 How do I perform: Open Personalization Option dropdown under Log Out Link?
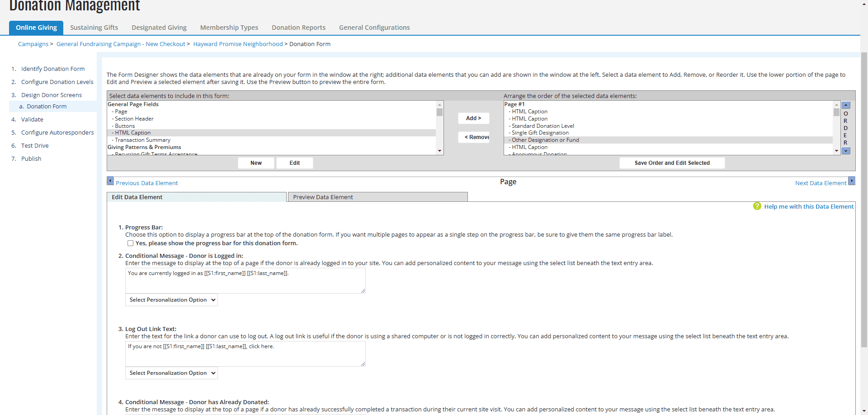click(x=171, y=373)
